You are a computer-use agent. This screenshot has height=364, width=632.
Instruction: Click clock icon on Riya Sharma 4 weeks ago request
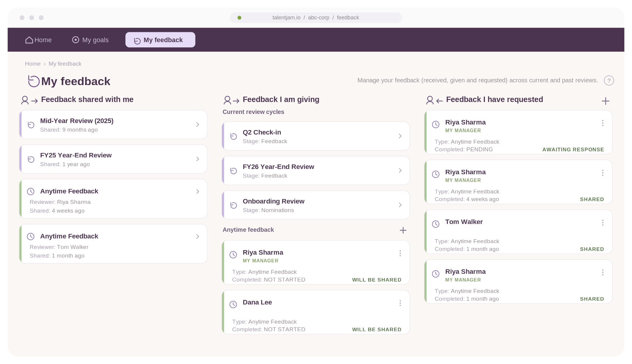436,174
